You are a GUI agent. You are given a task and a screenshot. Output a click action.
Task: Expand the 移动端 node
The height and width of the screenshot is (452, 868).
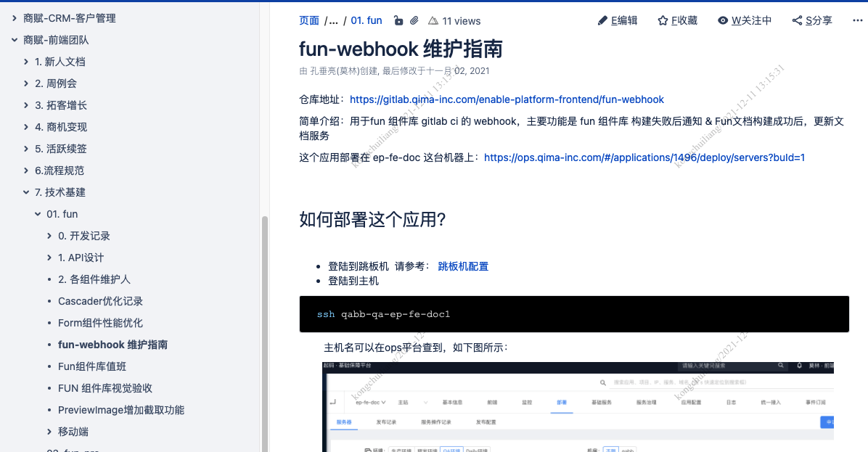(49, 432)
